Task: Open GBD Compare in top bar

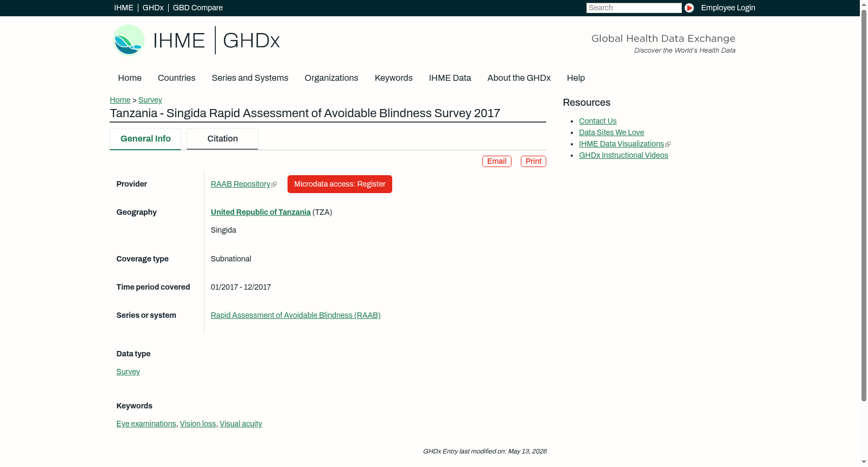Action: click(197, 8)
